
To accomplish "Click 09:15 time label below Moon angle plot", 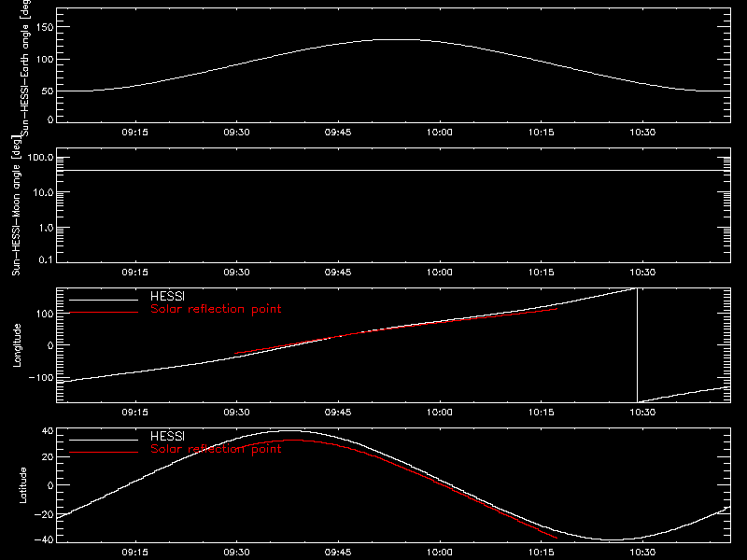I will tap(134, 273).
